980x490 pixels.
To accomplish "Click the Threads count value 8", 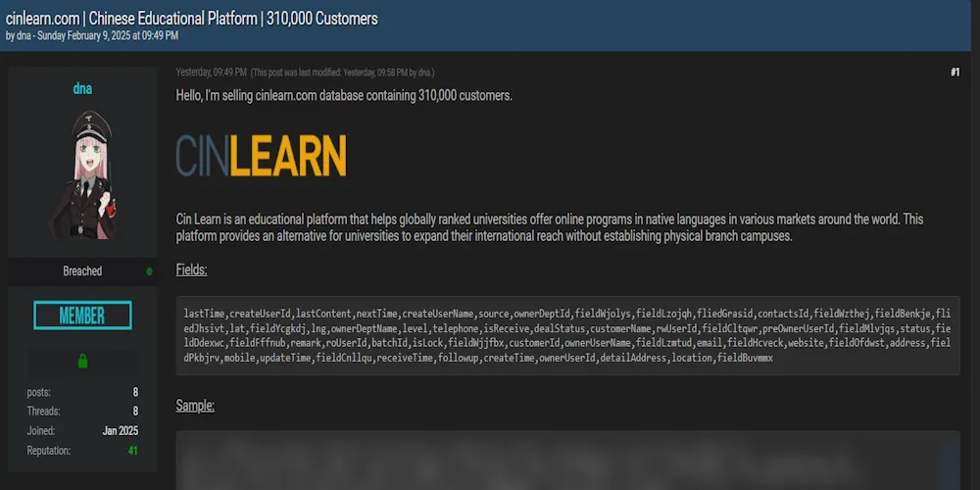I will (135, 412).
